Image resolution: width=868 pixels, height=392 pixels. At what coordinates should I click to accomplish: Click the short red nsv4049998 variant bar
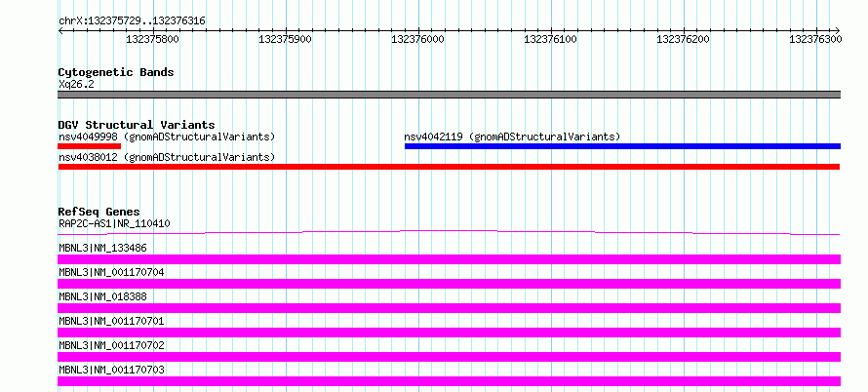coord(89,146)
